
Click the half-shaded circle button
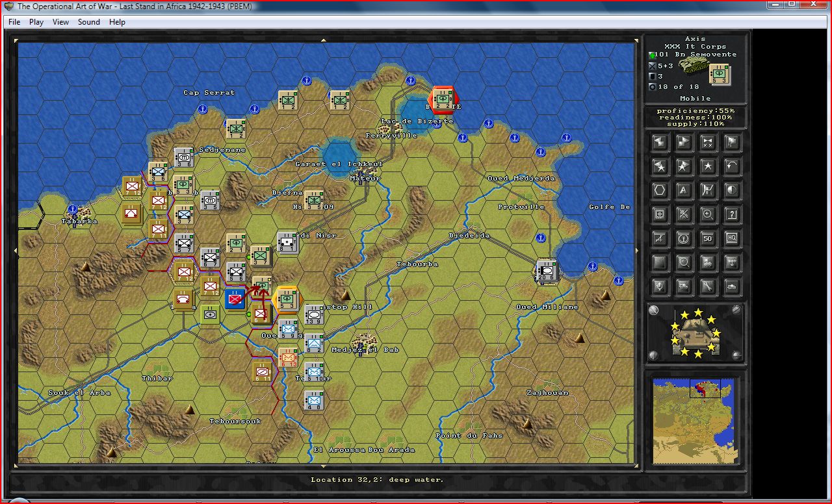click(732, 190)
